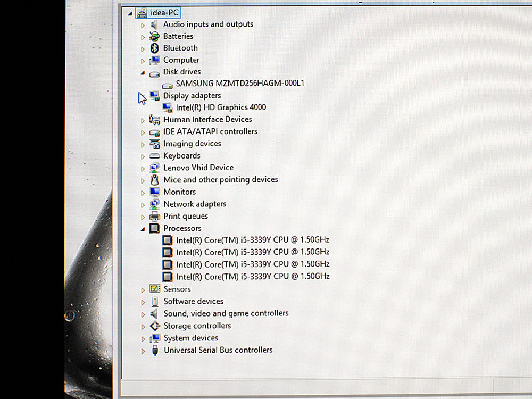Select Software devices label

(x=194, y=301)
